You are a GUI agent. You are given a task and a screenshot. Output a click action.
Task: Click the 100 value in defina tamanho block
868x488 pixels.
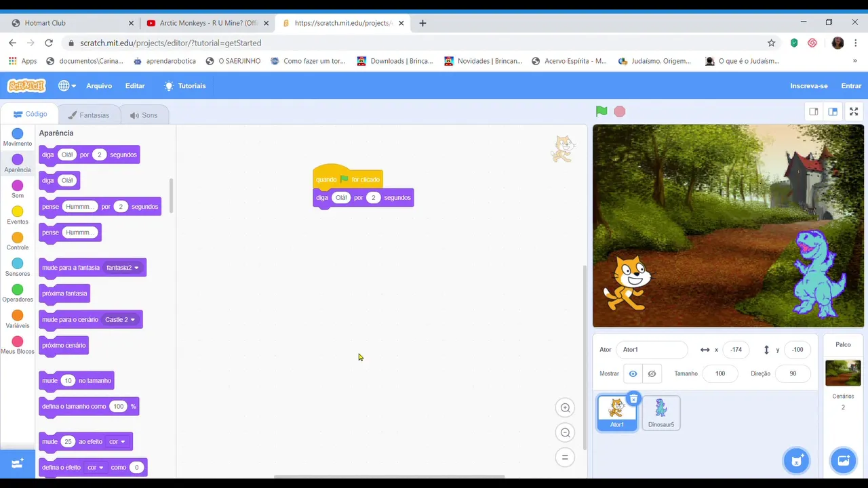119,407
